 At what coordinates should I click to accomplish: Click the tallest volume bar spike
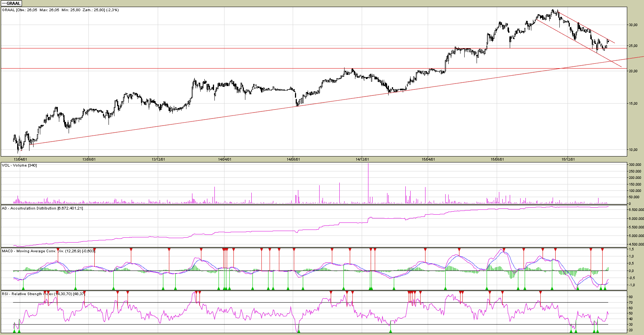click(x=368, y=183)
